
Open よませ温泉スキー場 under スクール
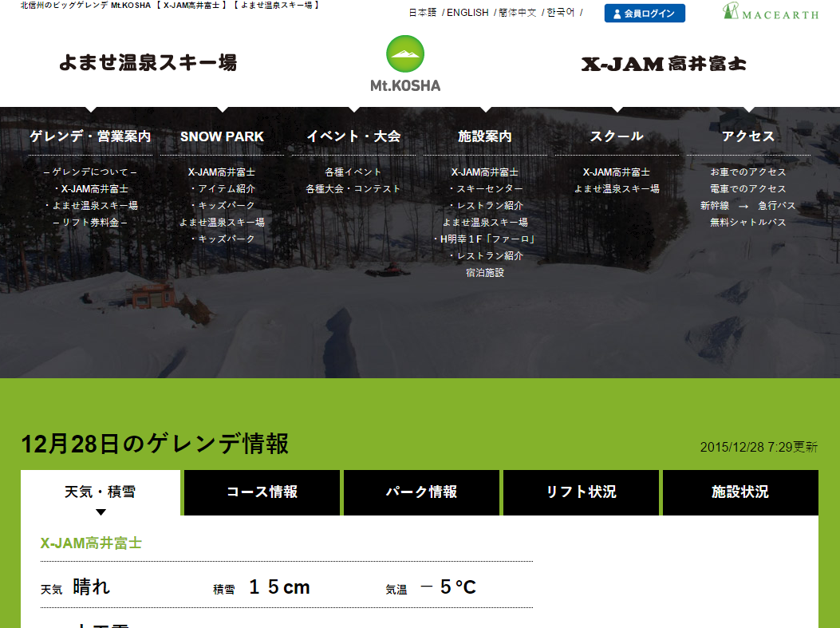617,188
